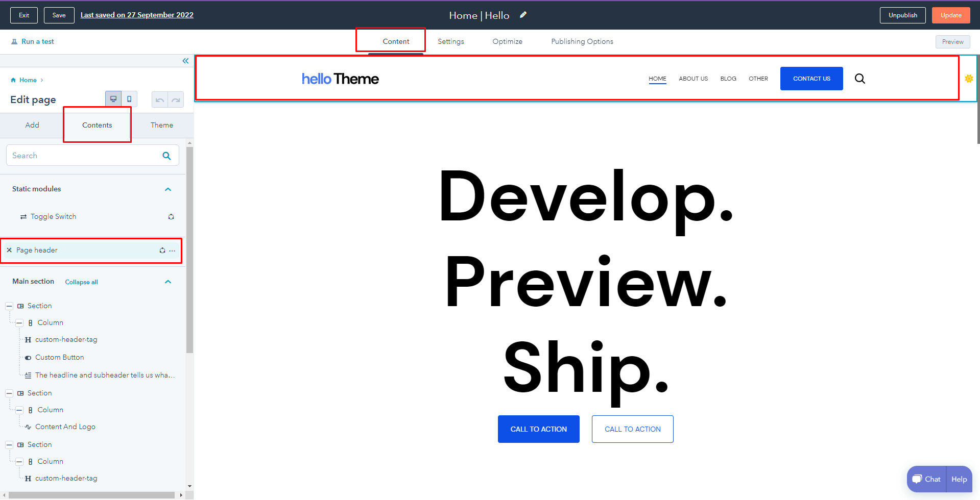The height and width of the screenshot is (500, 980).
Task: Collapse the Main section group chevron
Action: click(168, 282)
